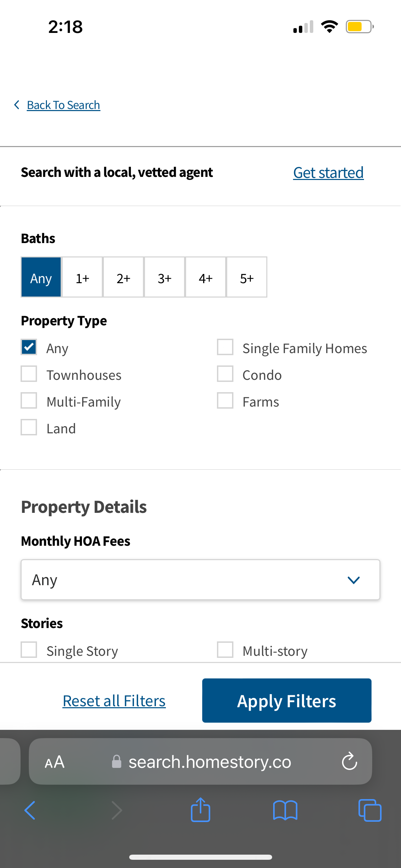This screenshot has height=868, width=401.
Task: Tick the Multi-story checkbox
Action: coord(225,650)
